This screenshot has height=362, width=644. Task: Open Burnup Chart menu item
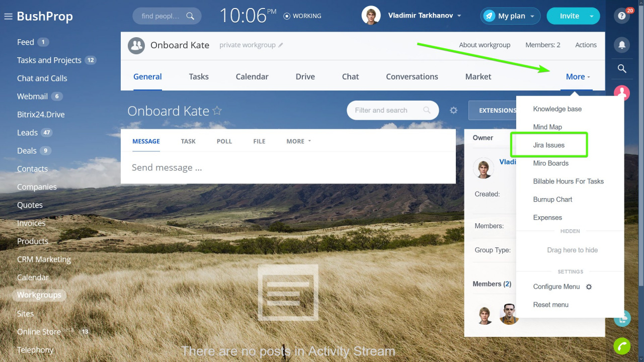(553, 200)
